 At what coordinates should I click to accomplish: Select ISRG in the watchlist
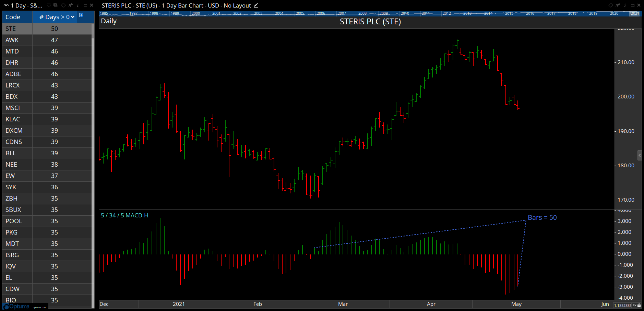(47, 255)
